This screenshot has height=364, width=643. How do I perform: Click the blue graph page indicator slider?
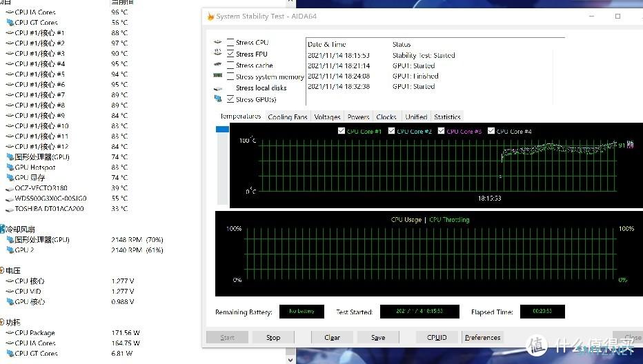coord(222,129)
